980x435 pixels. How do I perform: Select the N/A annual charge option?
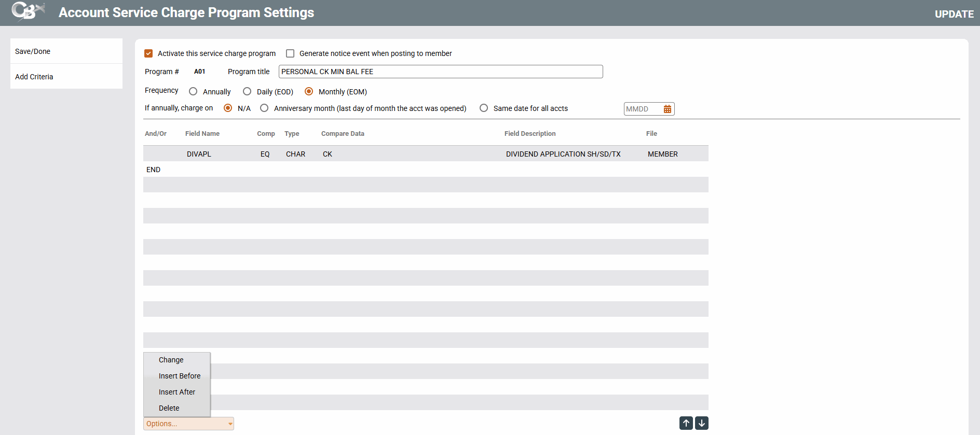[228, 108]
